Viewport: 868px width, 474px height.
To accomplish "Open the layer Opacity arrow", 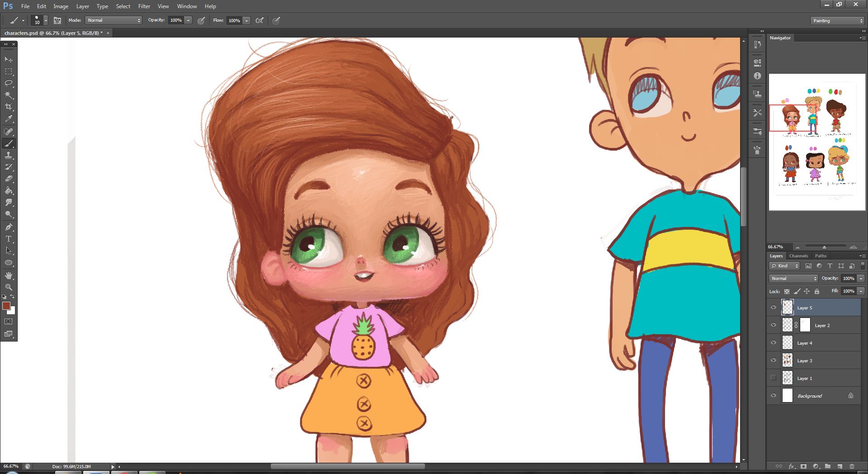I will (861, 279).
